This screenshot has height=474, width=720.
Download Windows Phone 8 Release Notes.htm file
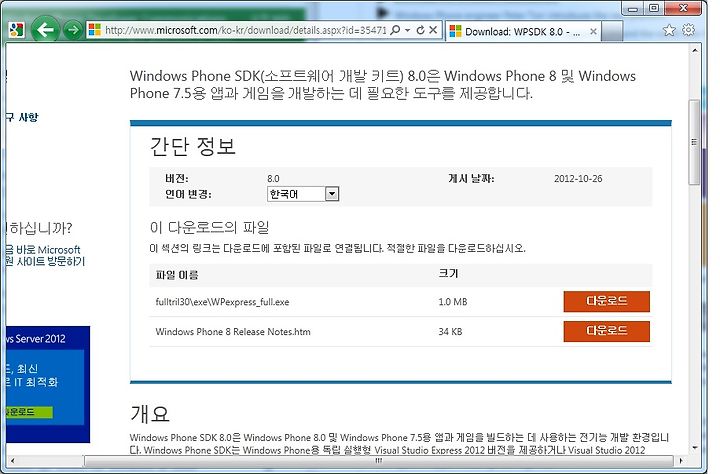(606, 331)
